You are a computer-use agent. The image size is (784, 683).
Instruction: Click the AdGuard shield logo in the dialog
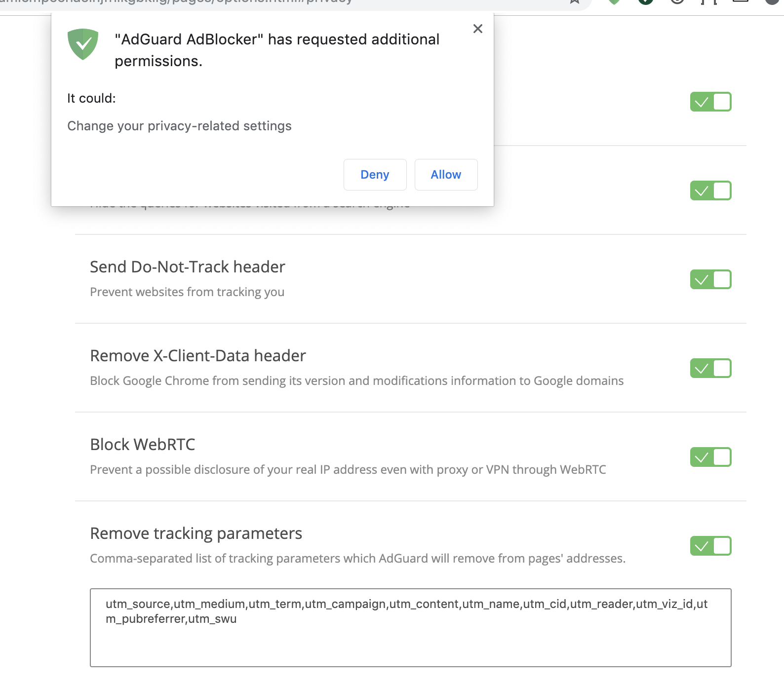82,44
